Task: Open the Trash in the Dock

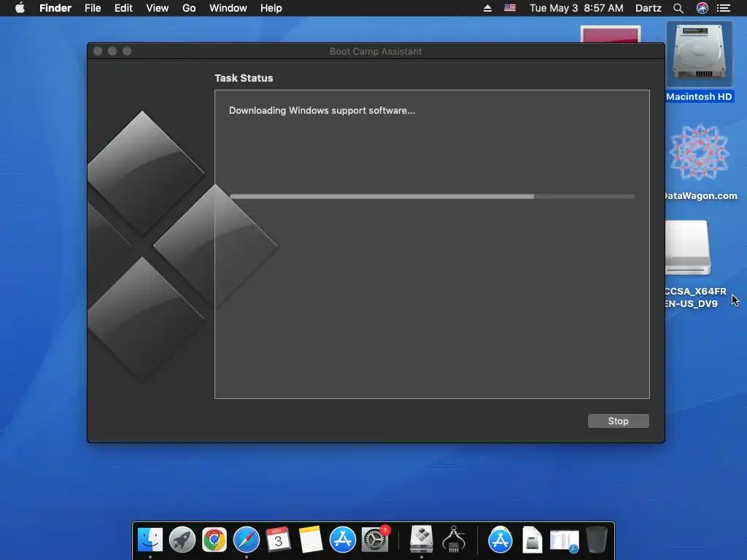Action: 597,540
